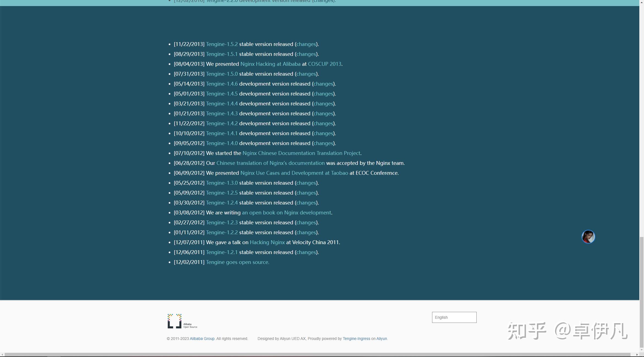This screenshot has width=644, height=357.
Task: Click the horizontal scrollbar left arrow
Action: click(2, 355)
